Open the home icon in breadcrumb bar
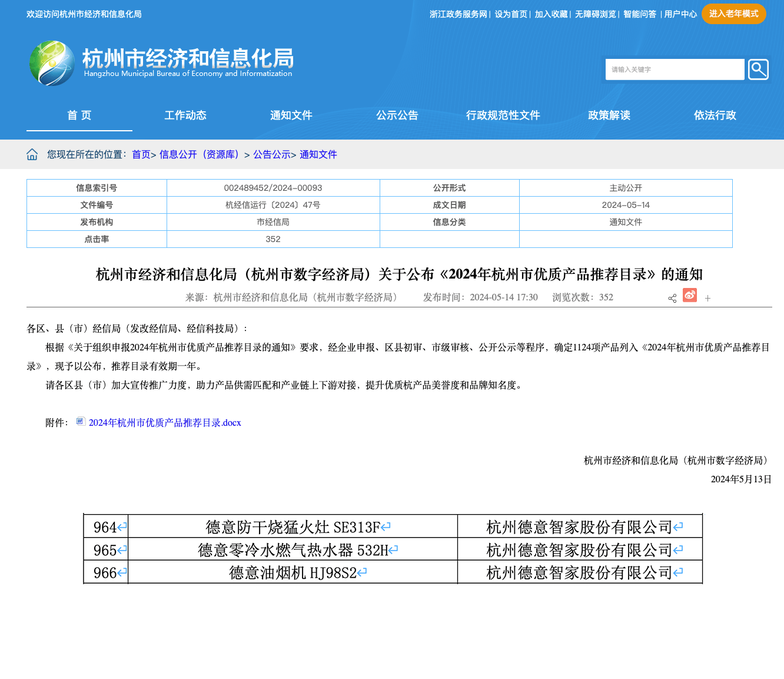The width and height of the screenshot is (784, 679). tap(32, 154)
